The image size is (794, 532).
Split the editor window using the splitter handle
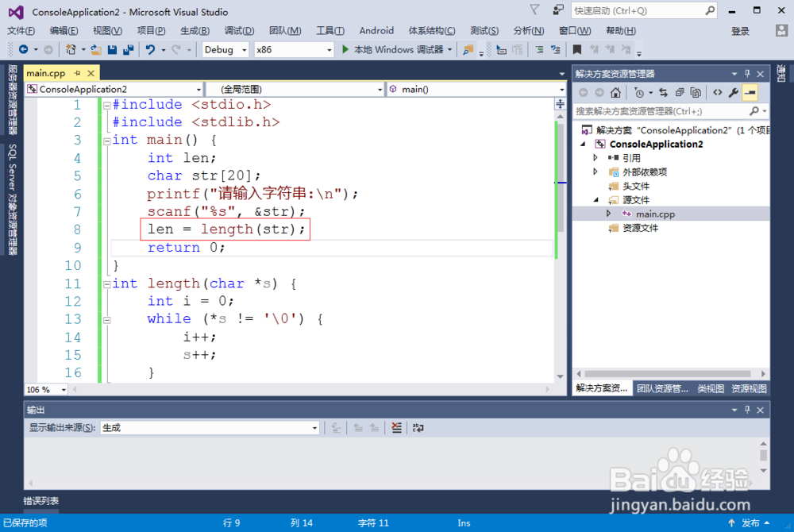560,104
